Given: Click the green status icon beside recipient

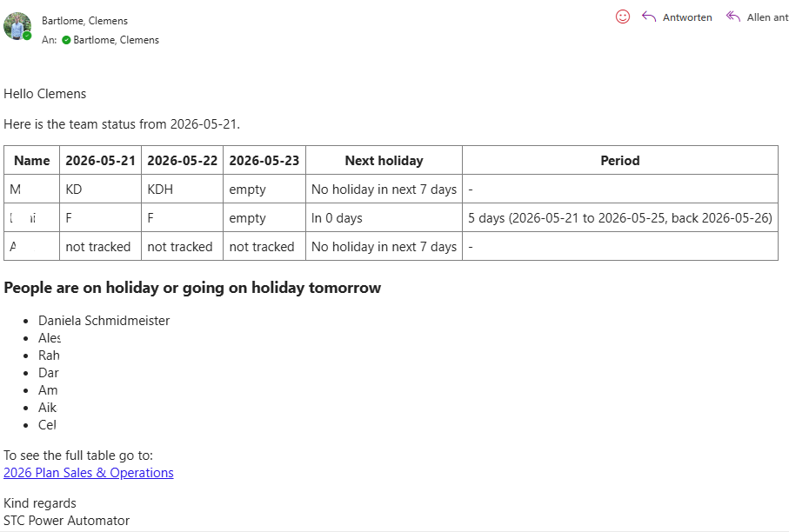Looking at the screenshot, I should pyautogui.click(x=66, y=40).
